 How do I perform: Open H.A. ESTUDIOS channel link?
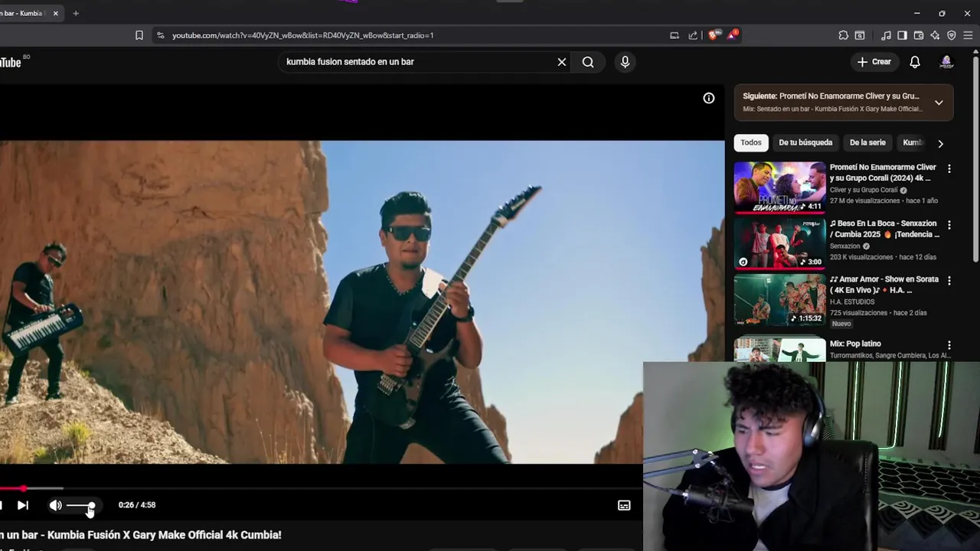[852, 302]
